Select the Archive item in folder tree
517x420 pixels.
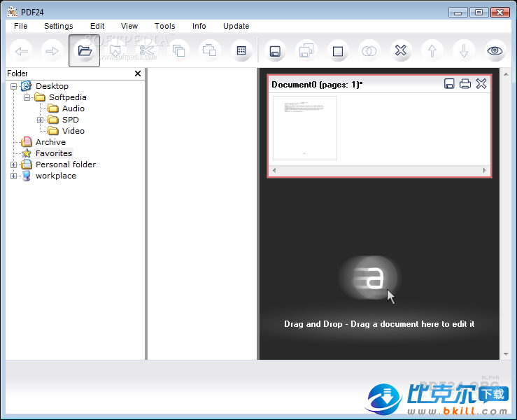[x=50, y=142]
